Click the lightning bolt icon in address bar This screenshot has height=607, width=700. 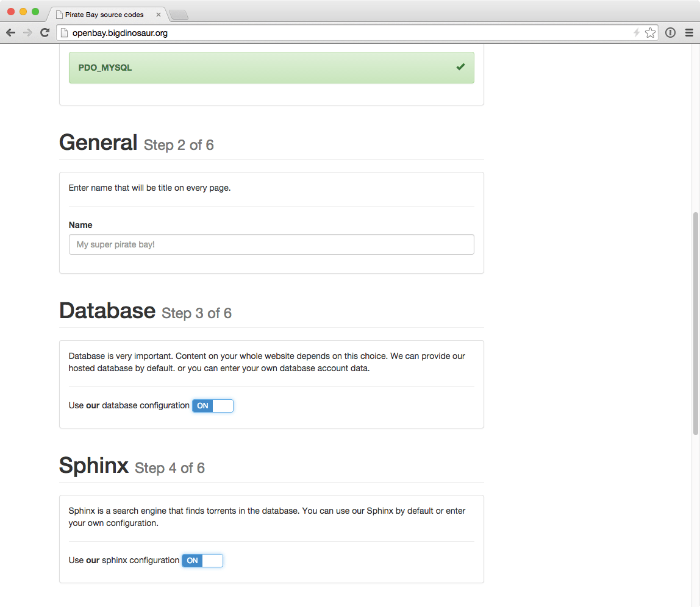[x=637, y=33]
